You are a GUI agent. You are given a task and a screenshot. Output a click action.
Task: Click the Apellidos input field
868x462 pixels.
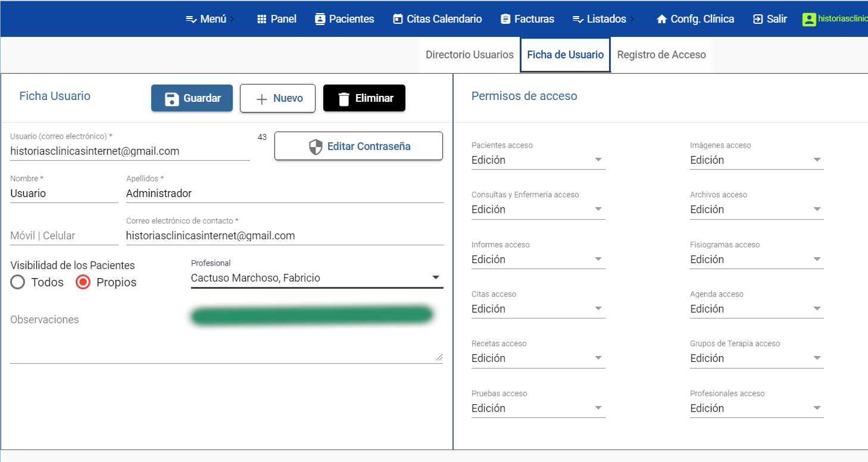click(285, 193)
